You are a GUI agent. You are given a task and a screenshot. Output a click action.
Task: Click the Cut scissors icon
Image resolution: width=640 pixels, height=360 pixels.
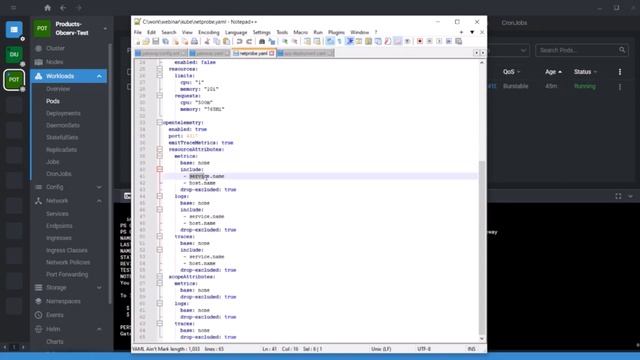pyautogui.click(x=207, y=41)
